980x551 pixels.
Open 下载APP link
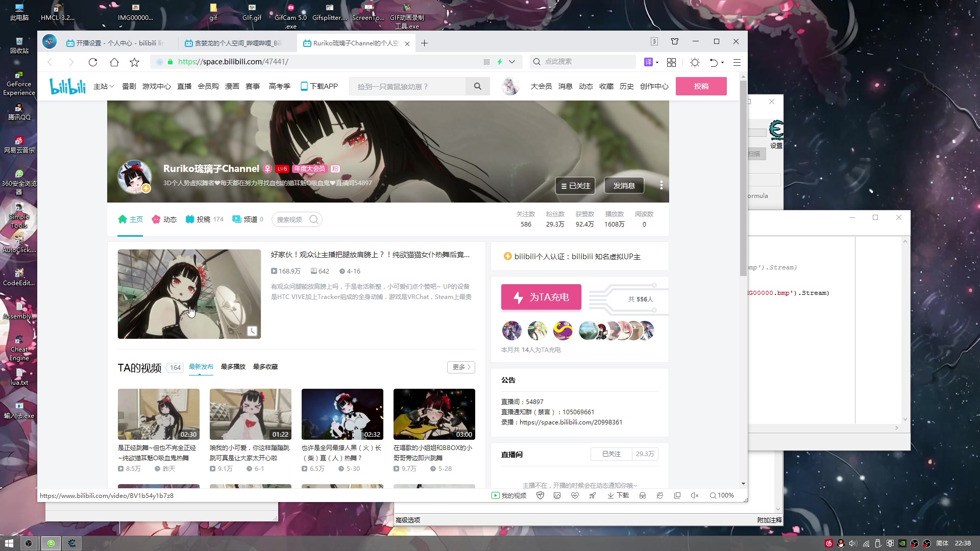pyautogui.click(x=319, y=86)
